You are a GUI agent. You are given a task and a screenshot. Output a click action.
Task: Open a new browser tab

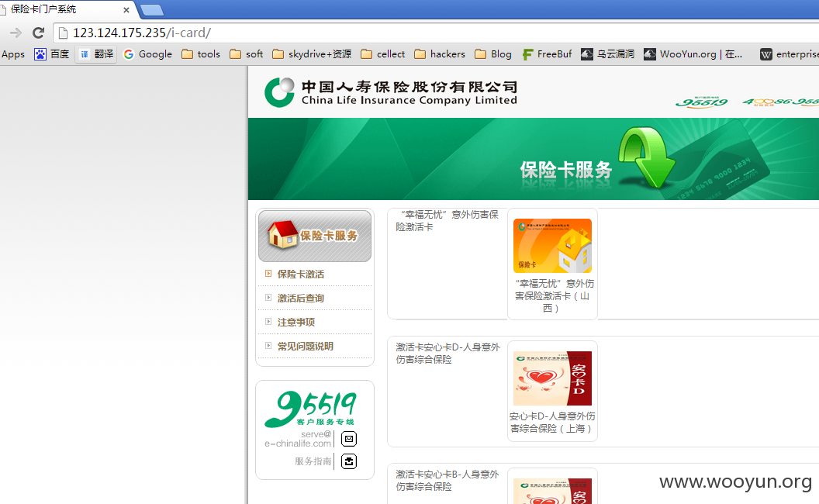pyautogui.click(x=152, y=10)
